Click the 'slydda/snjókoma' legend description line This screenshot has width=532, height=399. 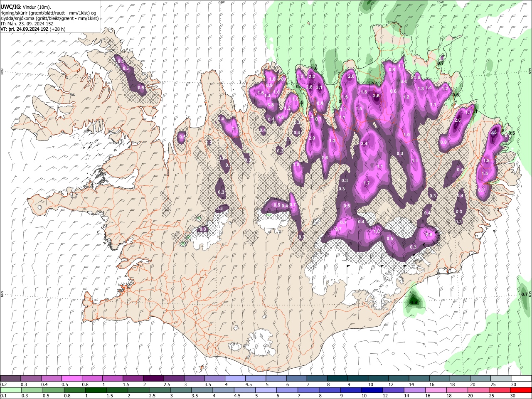click(x=49, y=19)
